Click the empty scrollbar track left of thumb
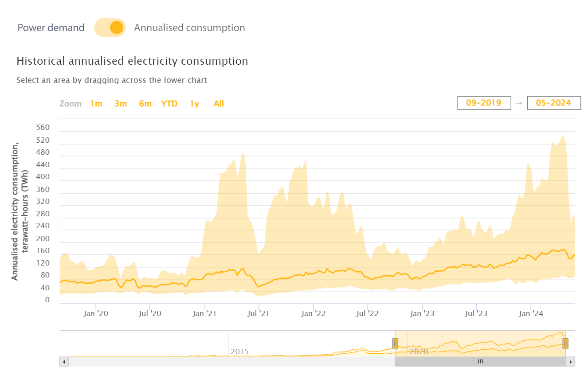588x375 pixels. click(x=231, y=361)
